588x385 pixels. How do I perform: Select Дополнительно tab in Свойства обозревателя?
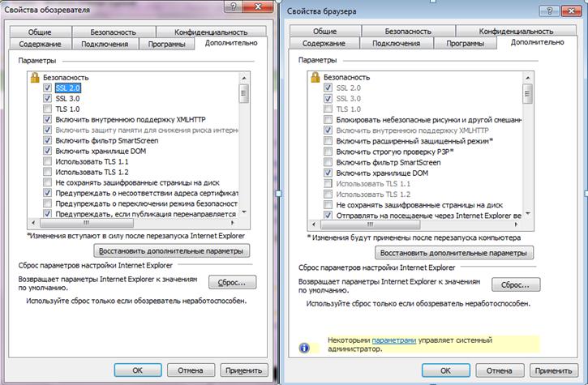coord(231,43)
